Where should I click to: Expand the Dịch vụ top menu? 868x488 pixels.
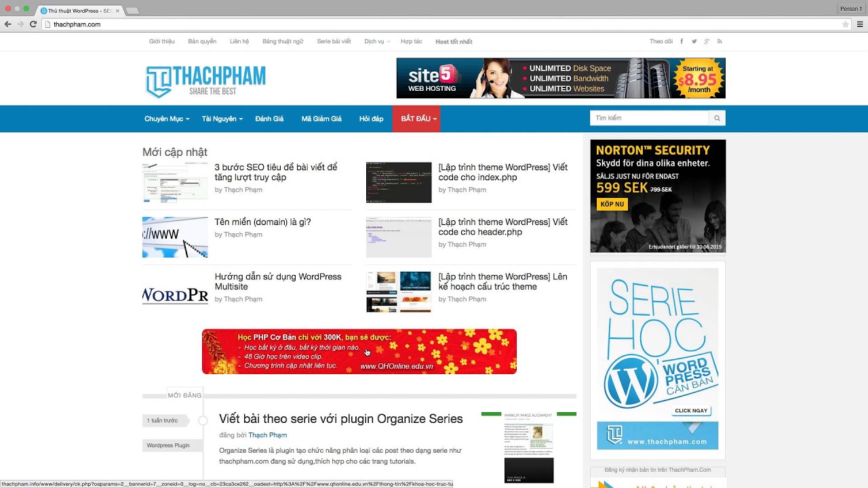[377, 41]
